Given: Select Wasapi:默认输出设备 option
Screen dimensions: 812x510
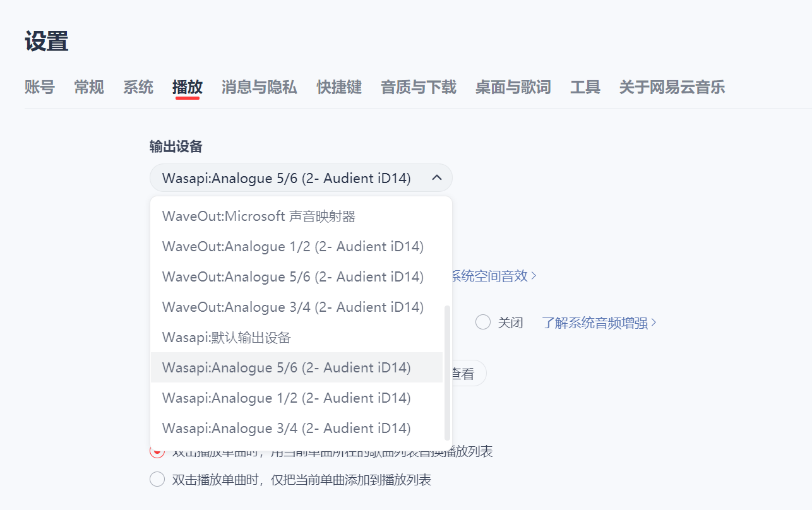Looking at the screenshot, I should 227,337.
